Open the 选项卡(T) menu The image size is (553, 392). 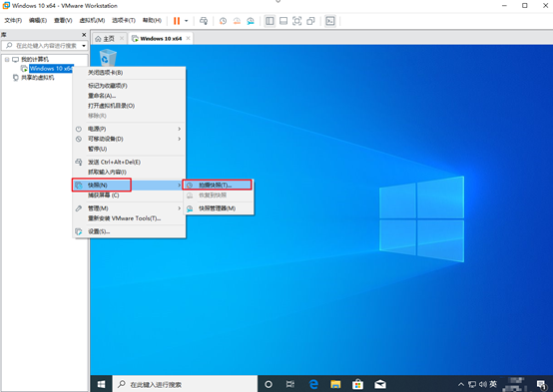pos(124,20)
